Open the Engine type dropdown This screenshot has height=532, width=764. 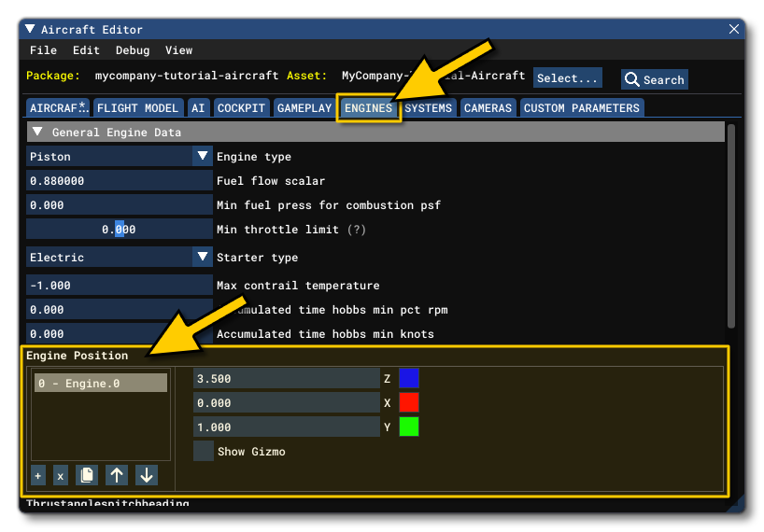coord(203,157)
